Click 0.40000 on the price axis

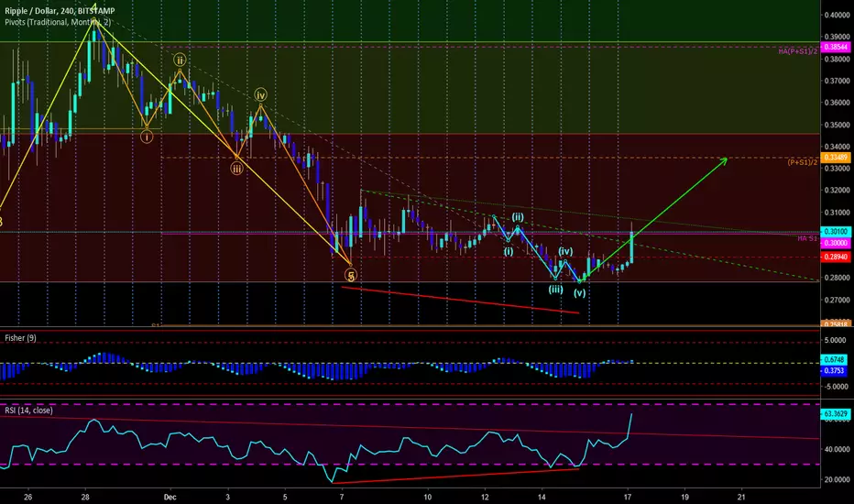[x=838, y=16]
